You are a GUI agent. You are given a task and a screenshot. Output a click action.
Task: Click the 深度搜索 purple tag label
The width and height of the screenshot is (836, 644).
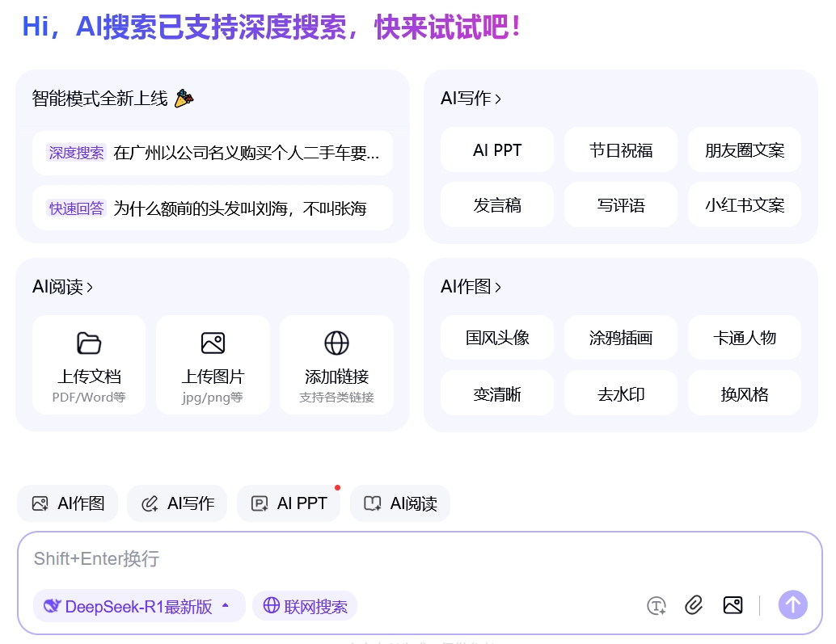click(x=76, y=153)
